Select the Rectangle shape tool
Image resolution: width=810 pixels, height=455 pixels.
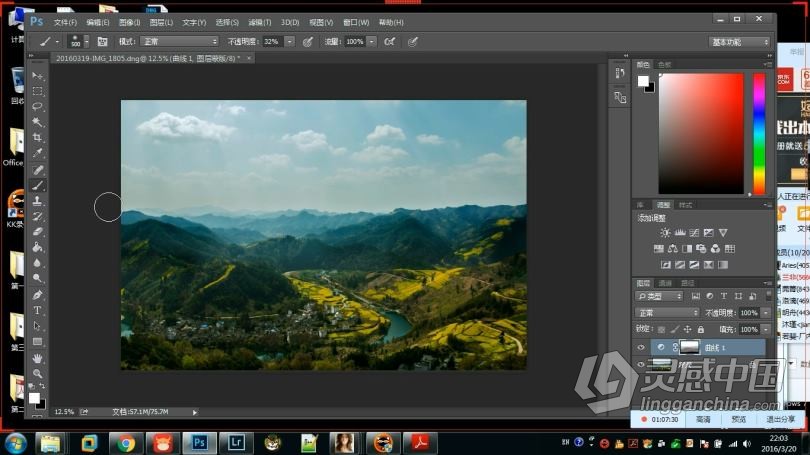point(38,341)
